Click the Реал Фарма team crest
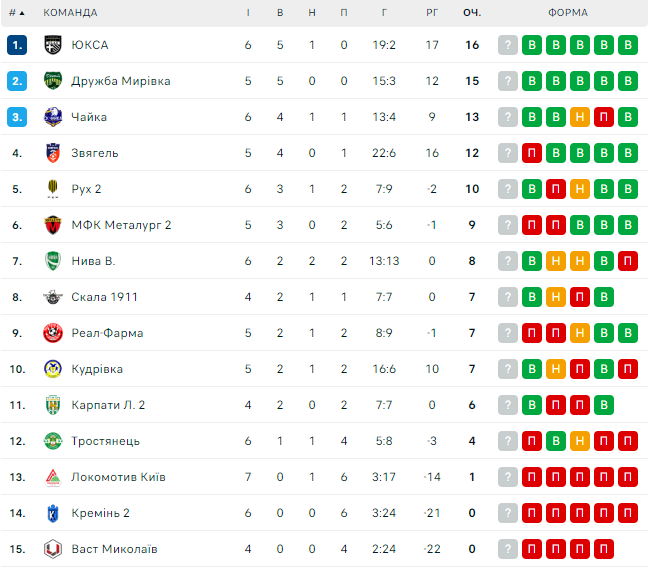The image size is (651, 569). pos(53,333)
